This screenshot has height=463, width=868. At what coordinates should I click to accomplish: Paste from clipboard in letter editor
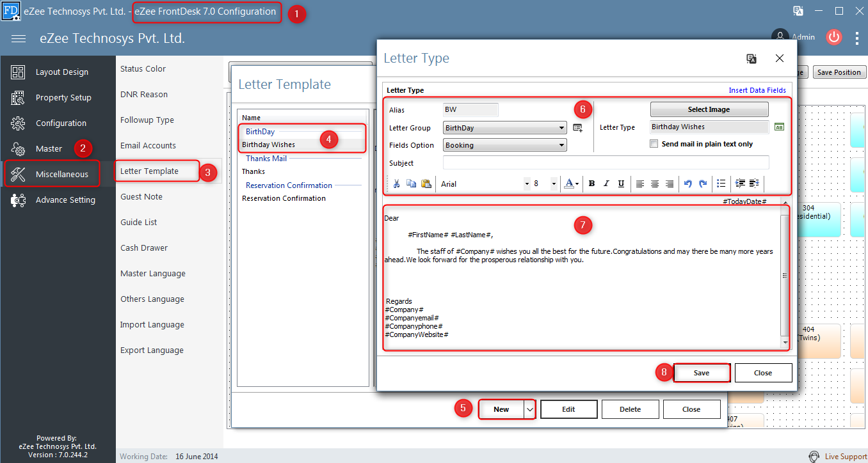(x=426, y=184)
